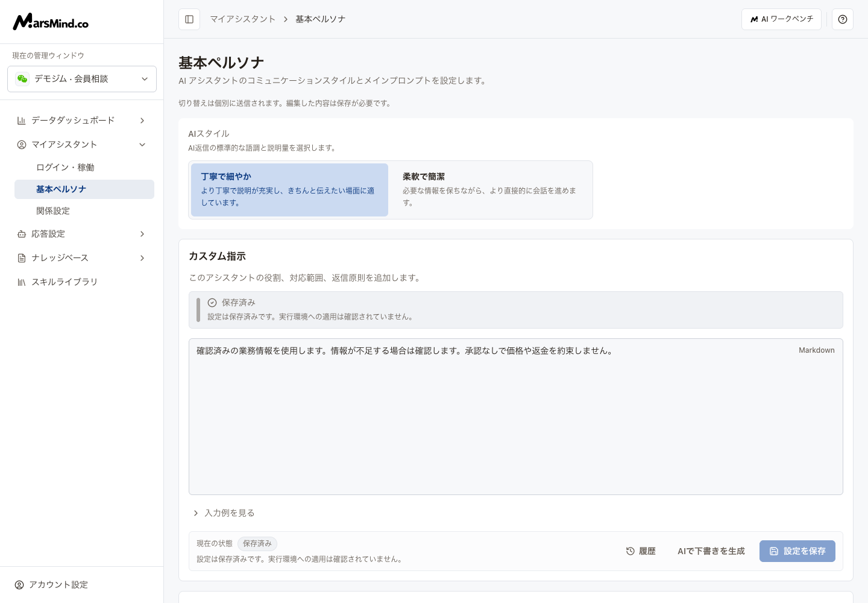The image size is (868, 603).
Task: Collapse the マイアシスタント section chevron
Action: coord(142,145)
